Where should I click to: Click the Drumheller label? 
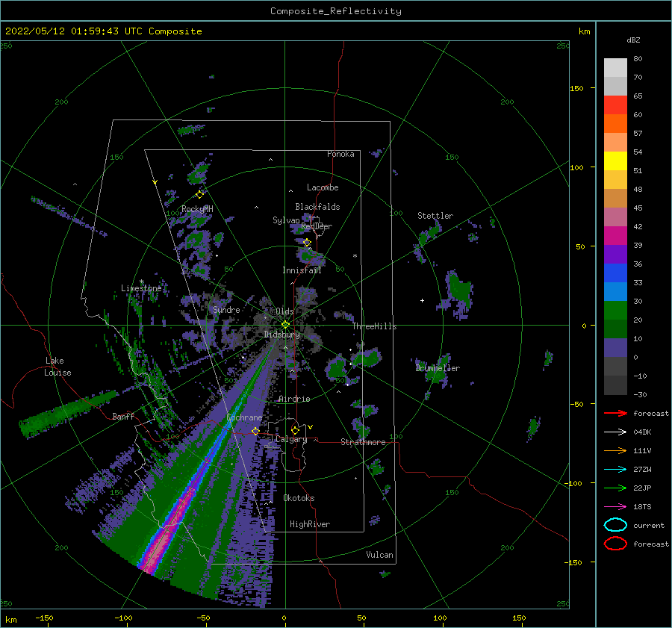coord(438,368)
